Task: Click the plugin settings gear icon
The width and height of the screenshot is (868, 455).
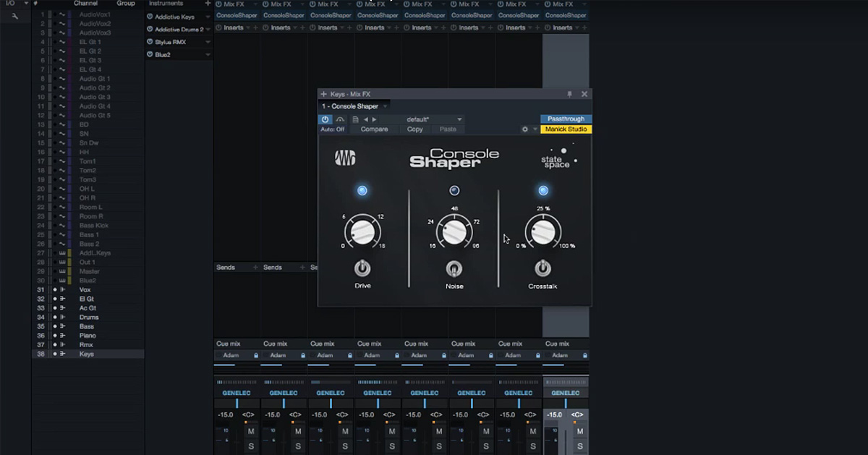Action: pos(525,129)
